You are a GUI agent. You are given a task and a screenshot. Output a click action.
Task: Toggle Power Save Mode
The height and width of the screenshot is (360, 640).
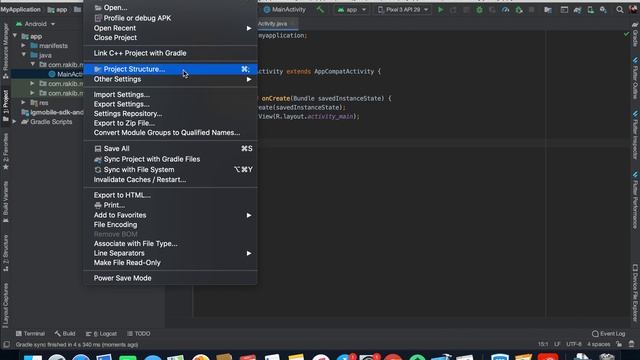pos(171,278)
